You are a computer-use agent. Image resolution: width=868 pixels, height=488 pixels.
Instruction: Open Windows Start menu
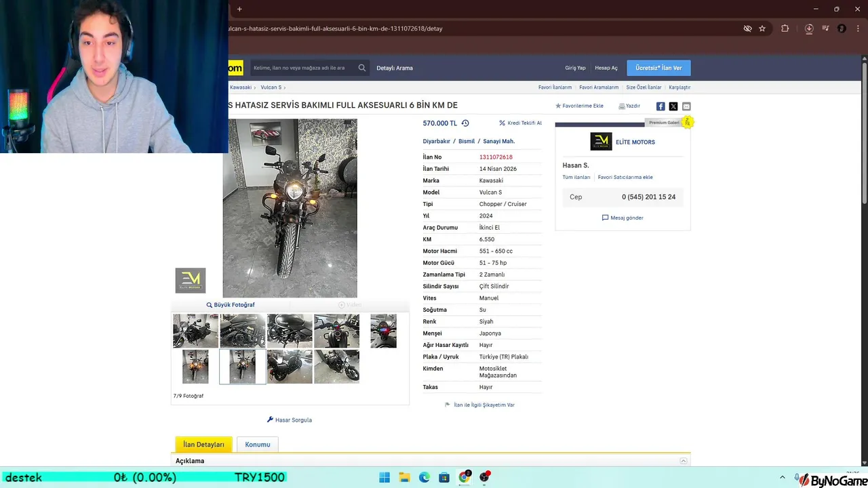tap(384, 477)
